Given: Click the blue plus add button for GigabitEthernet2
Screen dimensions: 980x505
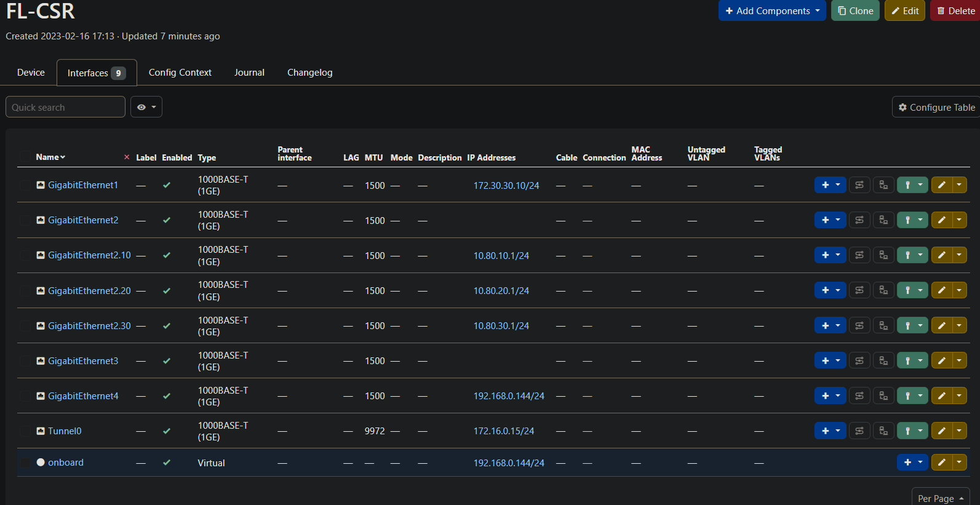Looking at the screenshot, I should (x=831, y=220).
